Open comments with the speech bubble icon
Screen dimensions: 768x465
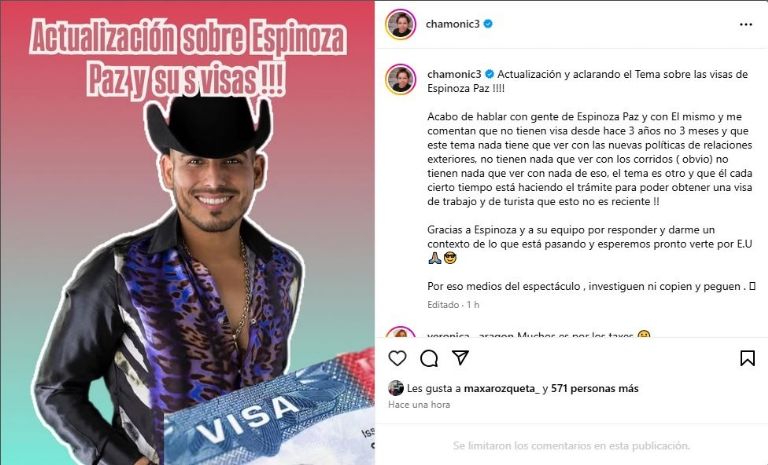coord(429,358)
